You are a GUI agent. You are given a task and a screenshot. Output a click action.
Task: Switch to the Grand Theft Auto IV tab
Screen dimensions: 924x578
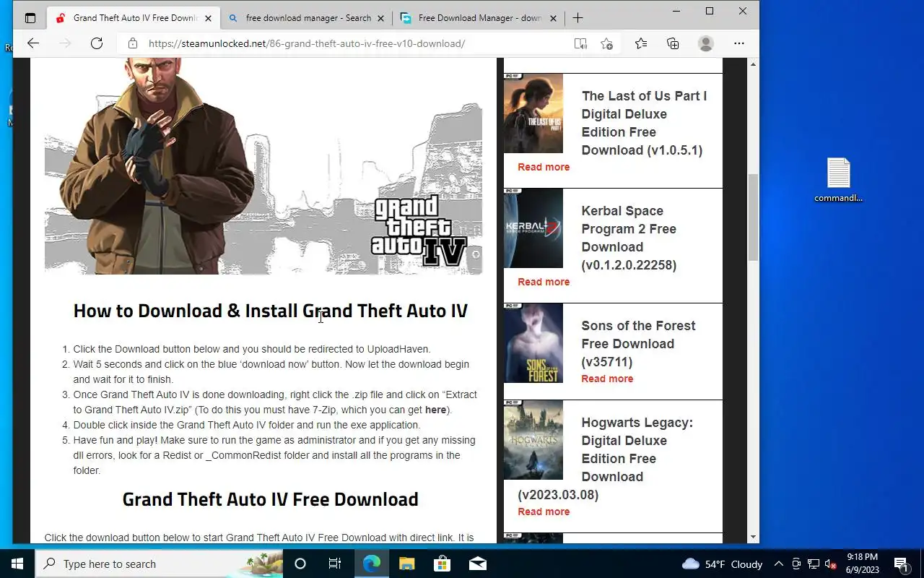(134, 18)
